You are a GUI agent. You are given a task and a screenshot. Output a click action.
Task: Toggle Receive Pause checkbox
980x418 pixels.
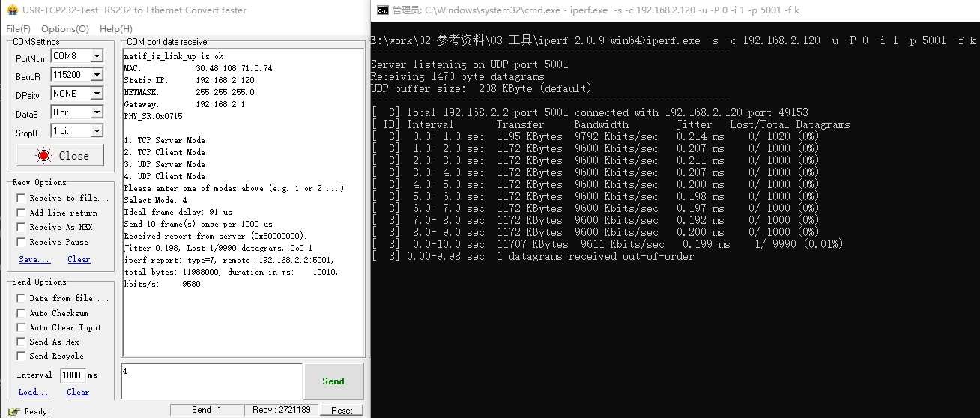(x=21, y=242)
